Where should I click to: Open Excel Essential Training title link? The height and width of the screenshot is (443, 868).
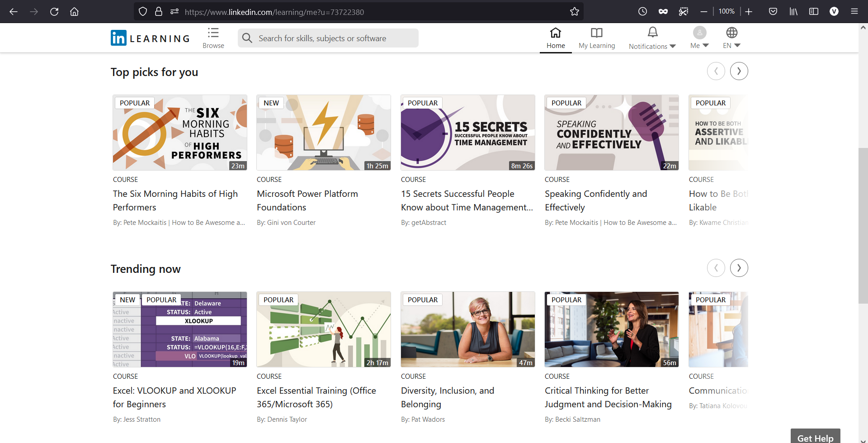316,397
